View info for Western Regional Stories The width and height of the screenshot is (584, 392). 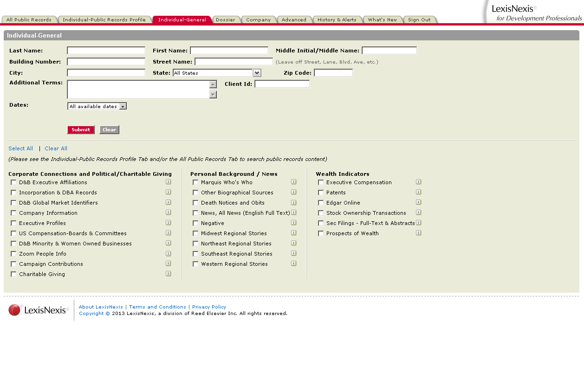coord(293,263)
